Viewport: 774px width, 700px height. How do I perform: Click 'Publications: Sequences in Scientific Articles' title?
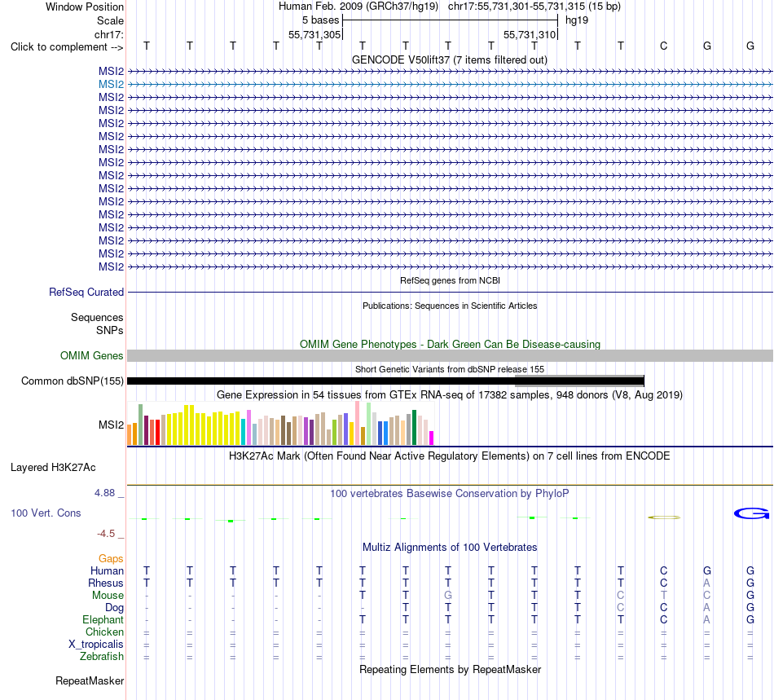click(x=450, y=306)
